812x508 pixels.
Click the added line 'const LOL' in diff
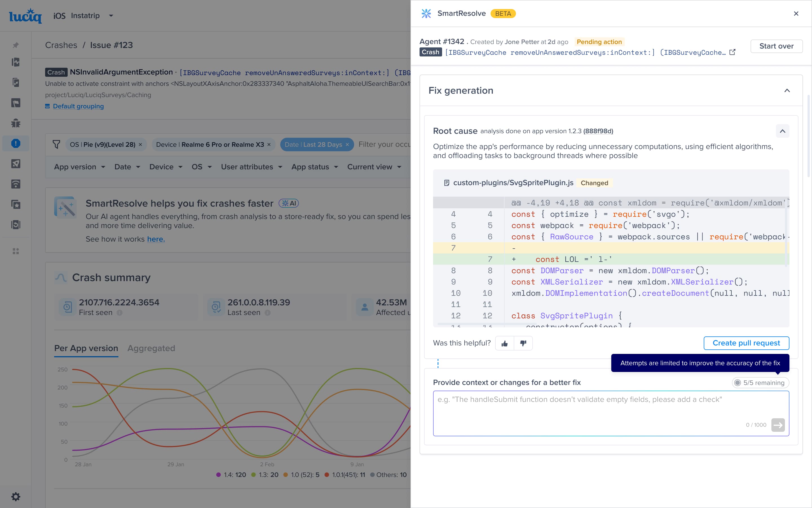click(x=611, y=259)
